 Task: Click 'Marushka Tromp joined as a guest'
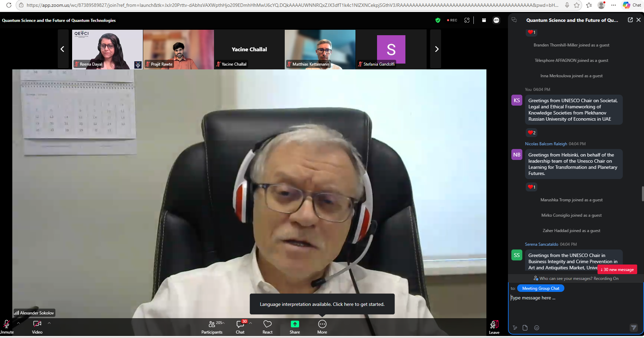click(572, 200)
